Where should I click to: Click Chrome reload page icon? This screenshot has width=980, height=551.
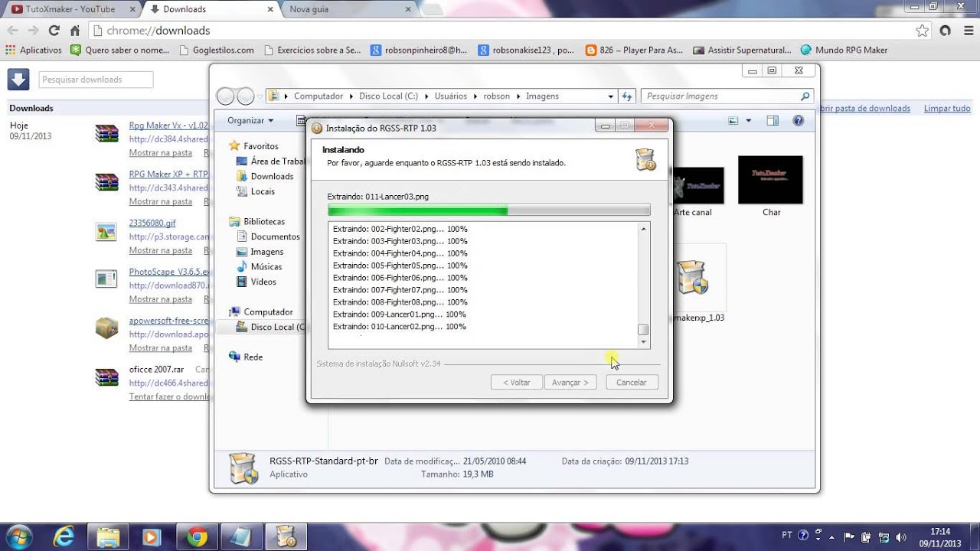click(x=54, y=31)
